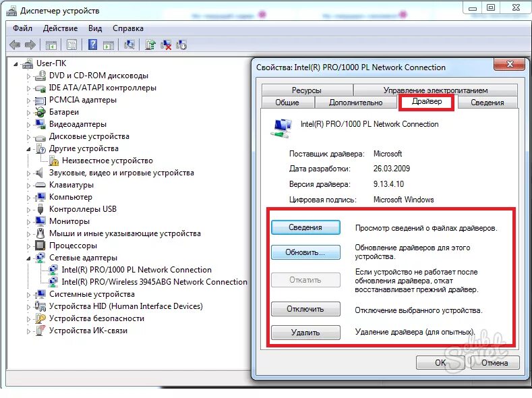Click the Видеоадаптеры display adapter icon

40,124
